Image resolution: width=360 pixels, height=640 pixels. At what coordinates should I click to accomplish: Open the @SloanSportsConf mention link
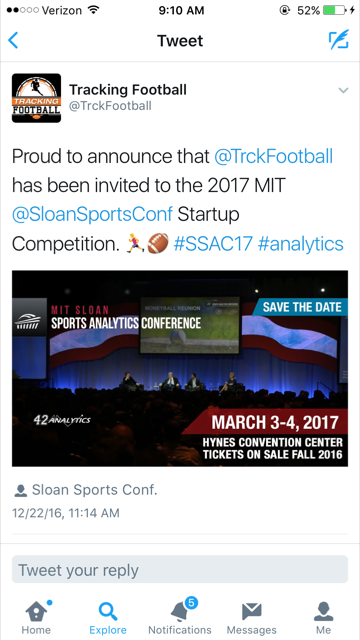tap(92, 215)
